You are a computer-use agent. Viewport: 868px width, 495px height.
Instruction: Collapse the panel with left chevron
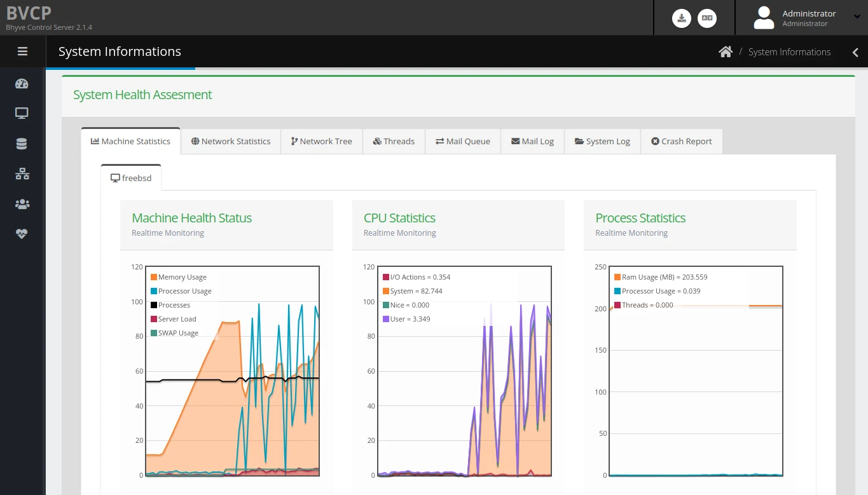click(x=855, y=53)
